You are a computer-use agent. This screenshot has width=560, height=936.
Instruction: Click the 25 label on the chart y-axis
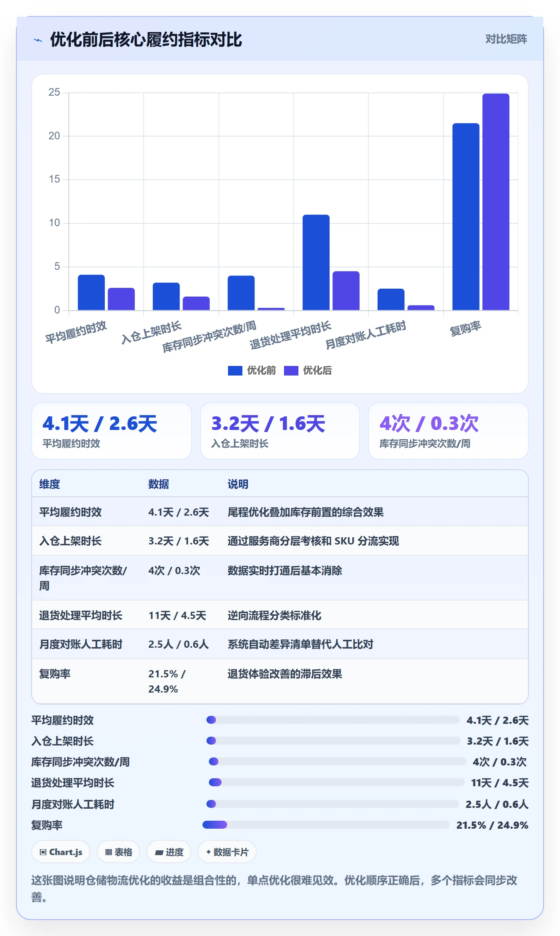(54, 92)
